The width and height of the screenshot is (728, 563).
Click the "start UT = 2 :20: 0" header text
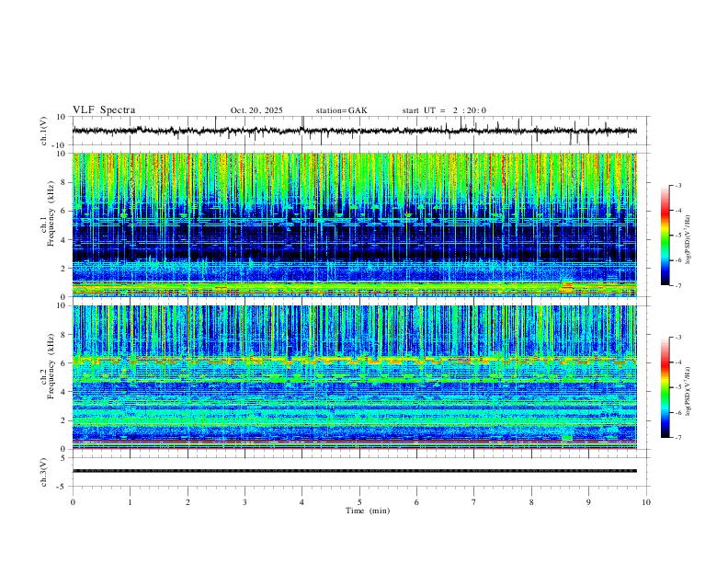(x=444, y=110)
